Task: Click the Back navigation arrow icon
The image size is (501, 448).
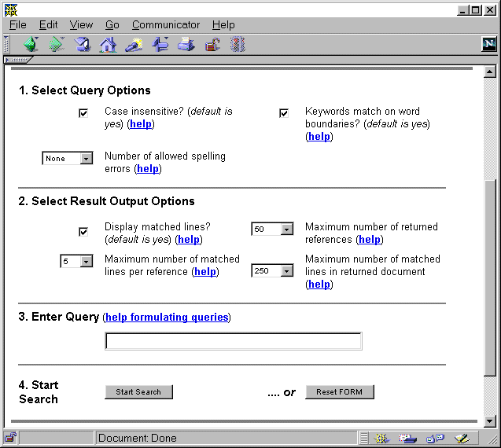Action: coord(31,45)
